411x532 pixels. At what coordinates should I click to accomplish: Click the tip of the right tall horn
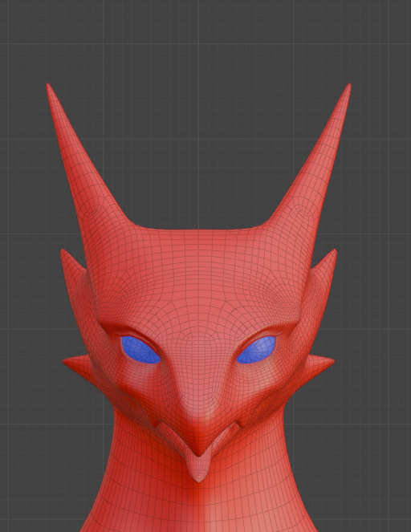pyautogui.click(x=349, y=86)
